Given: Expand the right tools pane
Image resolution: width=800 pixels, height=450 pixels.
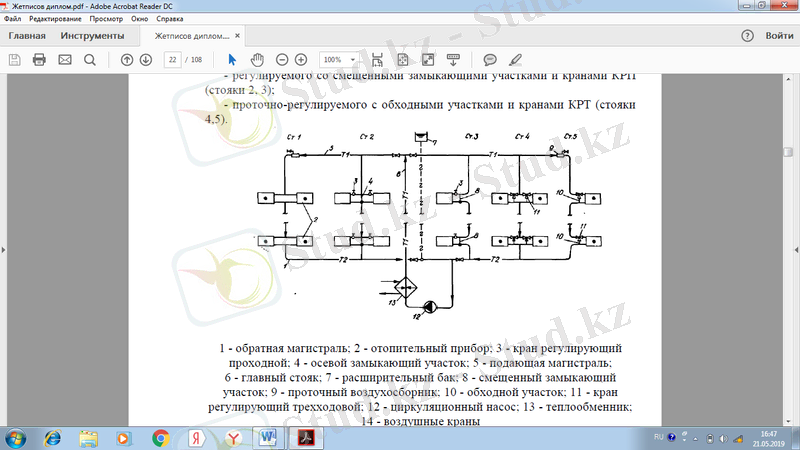Looking at the screenshot, I should (x=795, y=248).
